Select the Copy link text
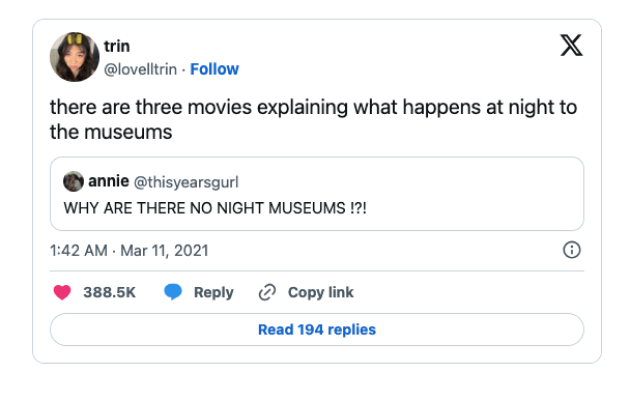The image size is (630, 400). click(x=321, y=292)
